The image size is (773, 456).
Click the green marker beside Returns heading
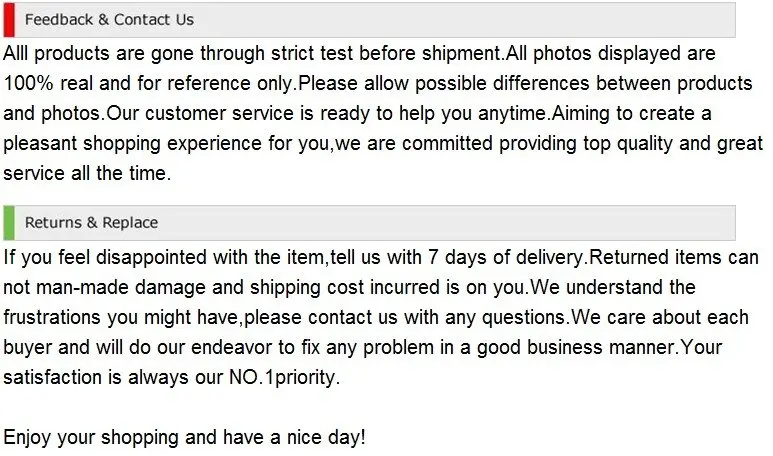coord(9,223)
